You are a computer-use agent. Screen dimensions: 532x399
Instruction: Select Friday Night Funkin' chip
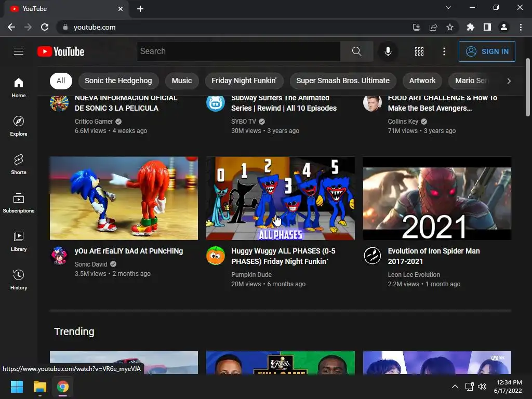244,81
